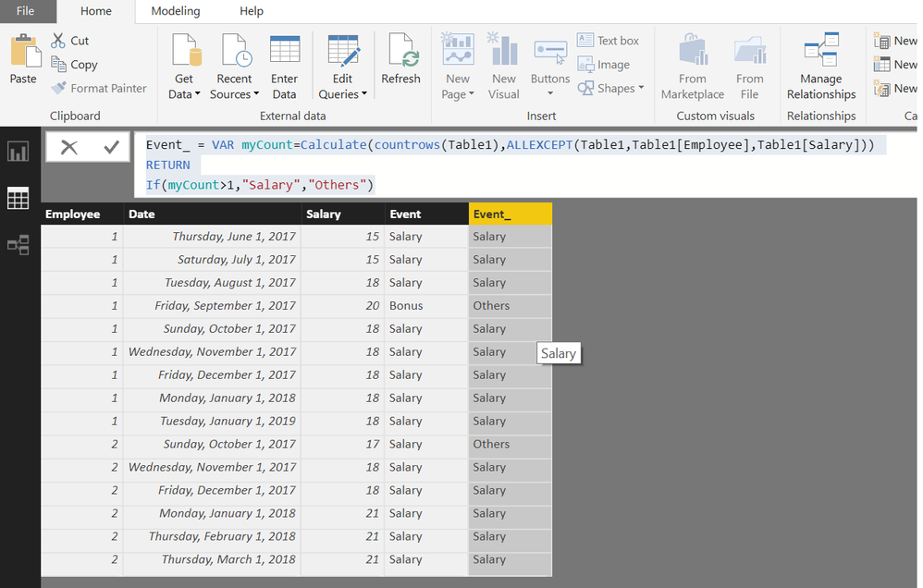Viewport: 923px width, 588px height.
Task: Expand the Buttons dropdown arrow
Action: point(550,93)
